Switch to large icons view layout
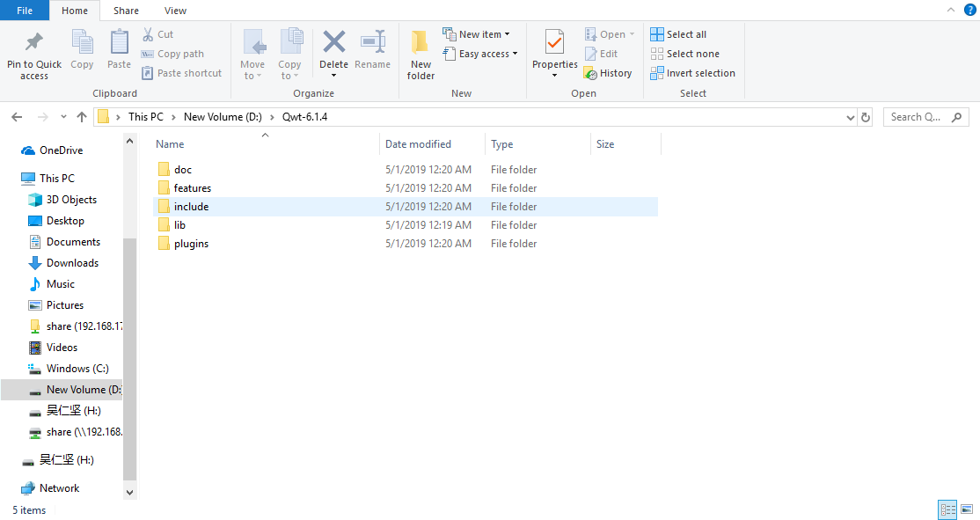The image size is (980, 520). (x=967, y=509)
